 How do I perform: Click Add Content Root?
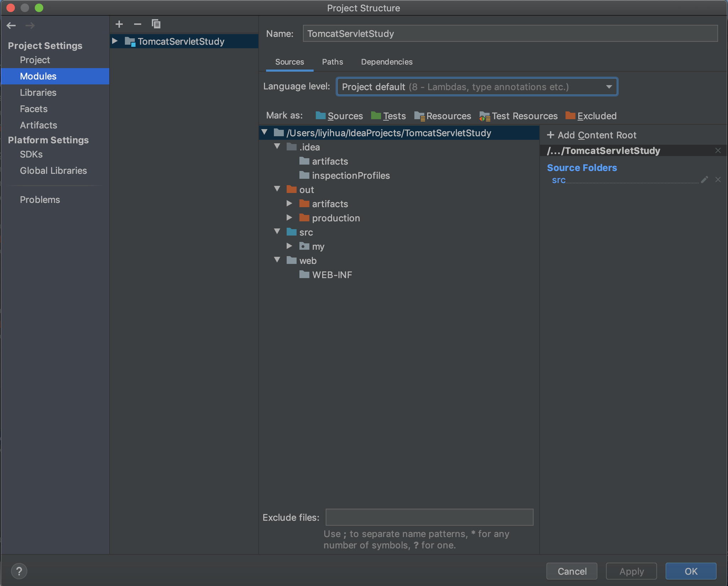pyautogui.click(x=592, y=135)
